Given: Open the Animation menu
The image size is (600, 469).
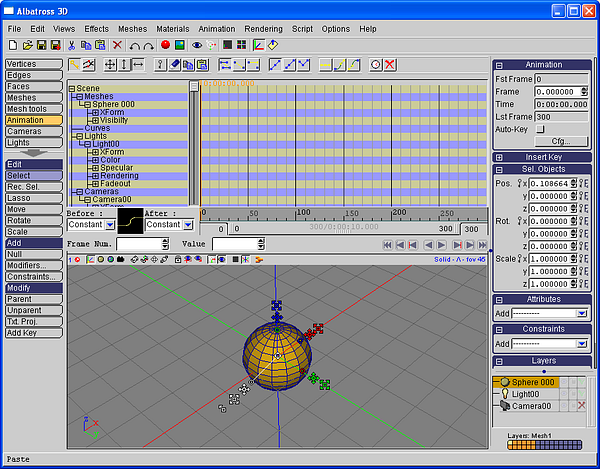Looking at the screenshot, I should 217,29.
